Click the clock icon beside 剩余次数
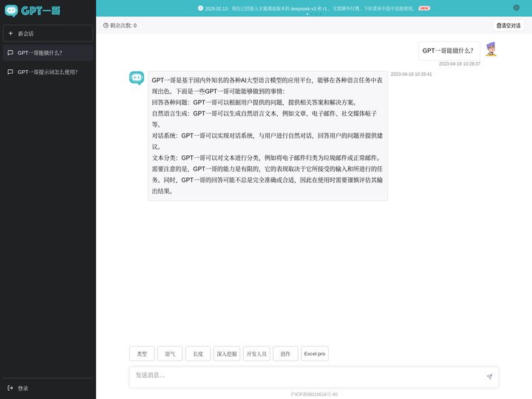Viewport: 532px width, 399px height. 106,25
